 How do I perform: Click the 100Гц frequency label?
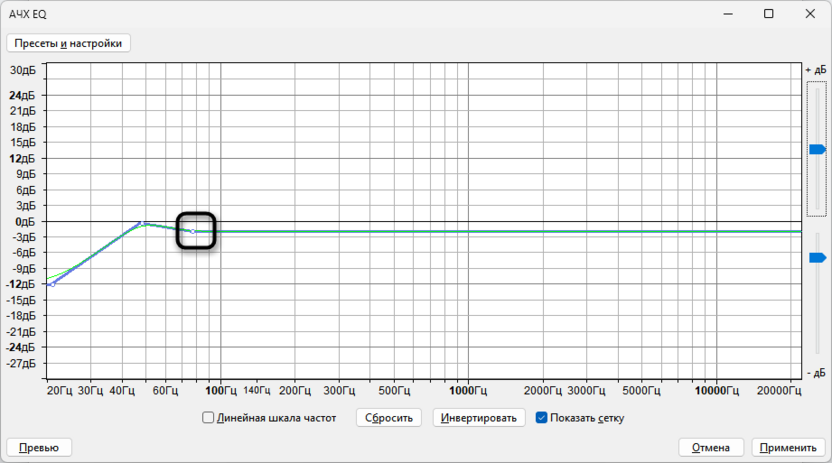pos(221,391)
